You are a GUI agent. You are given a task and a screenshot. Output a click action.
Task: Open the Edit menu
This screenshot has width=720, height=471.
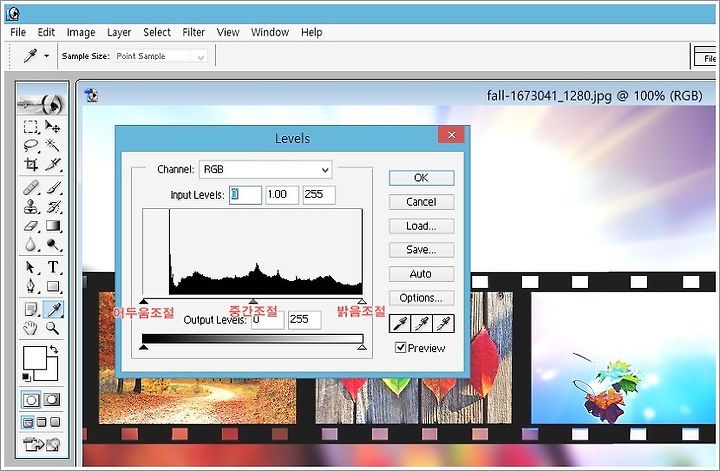click(46, 32)
